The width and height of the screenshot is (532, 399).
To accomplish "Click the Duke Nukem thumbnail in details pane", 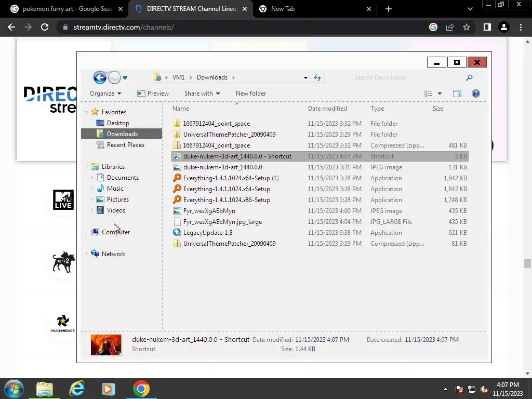I will pyautogui.click(x=106, y=344).
